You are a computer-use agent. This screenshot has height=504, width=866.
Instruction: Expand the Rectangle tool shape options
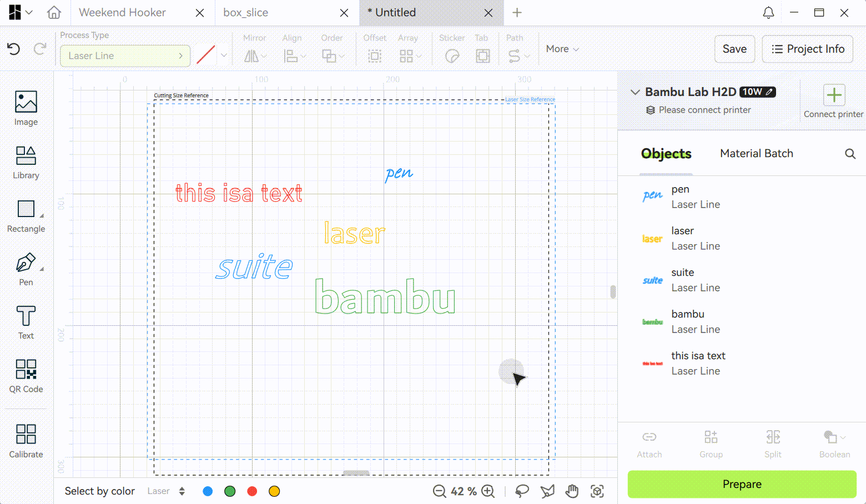42,216
